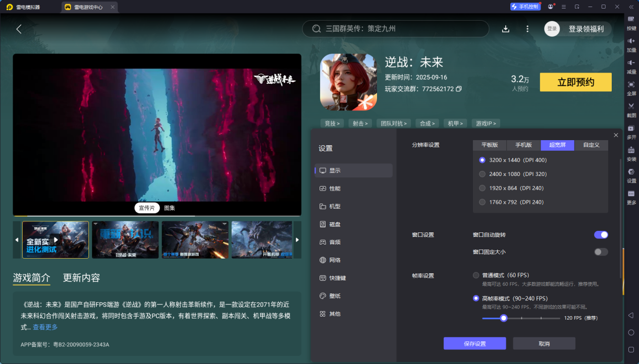639x364 pixels.
Task: Click the FPS slider handle
Action: point(503,318)
